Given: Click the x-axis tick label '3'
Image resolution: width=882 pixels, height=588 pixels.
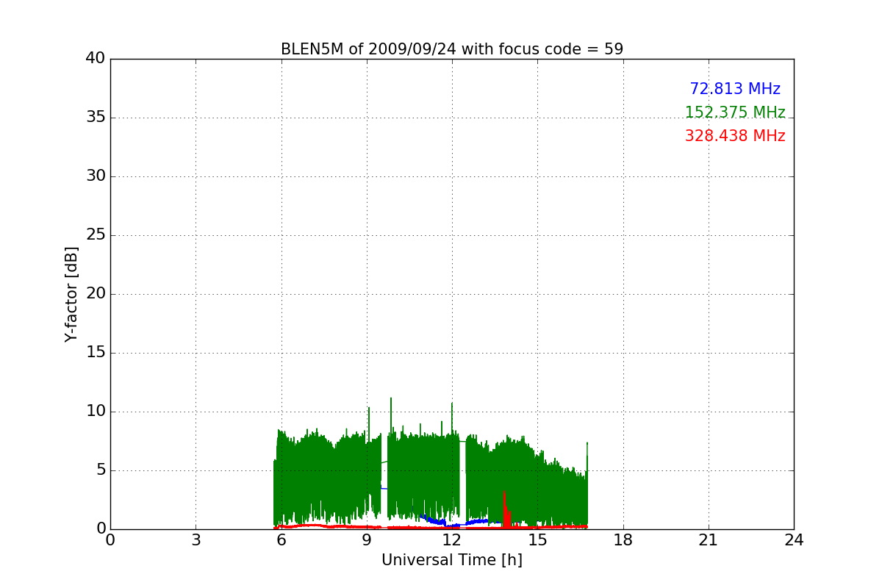Looking at the screenshot, I should [x=196, y=540].
